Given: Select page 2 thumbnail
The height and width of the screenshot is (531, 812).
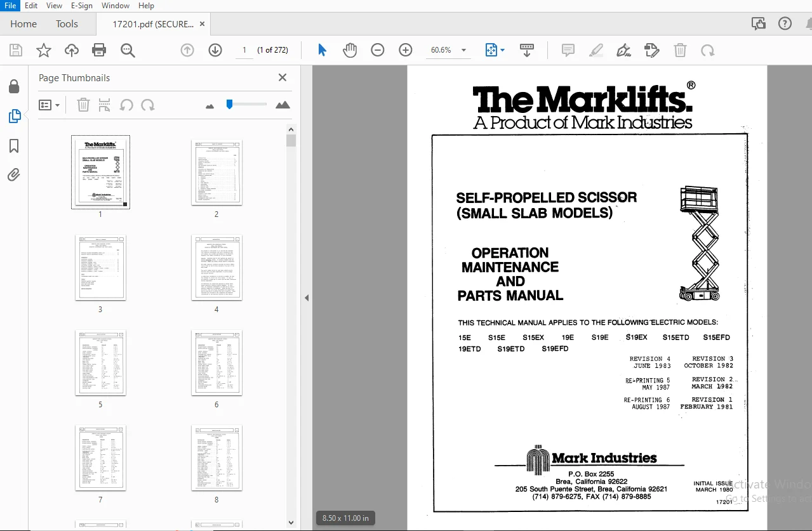Looking at the screenshot, I should point(216,172).
